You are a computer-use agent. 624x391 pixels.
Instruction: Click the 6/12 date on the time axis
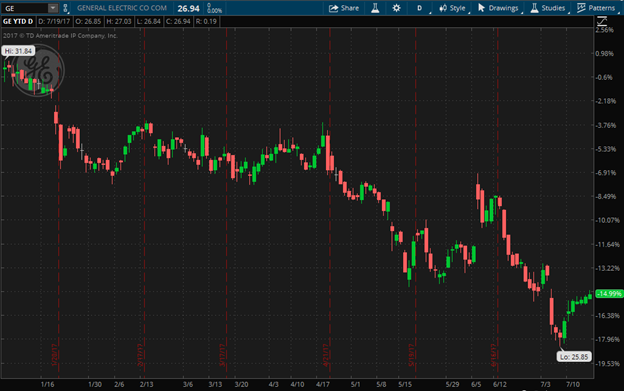[x=500, y=384]
